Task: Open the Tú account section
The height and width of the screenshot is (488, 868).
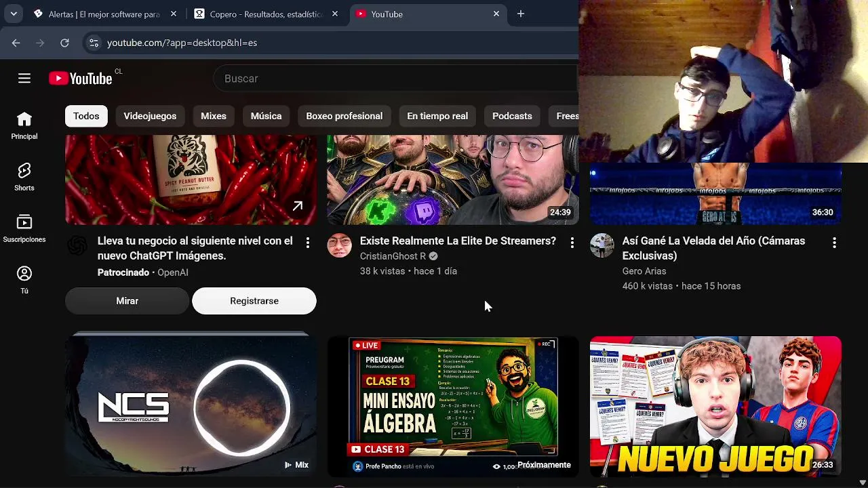Action: click(24, 281)
